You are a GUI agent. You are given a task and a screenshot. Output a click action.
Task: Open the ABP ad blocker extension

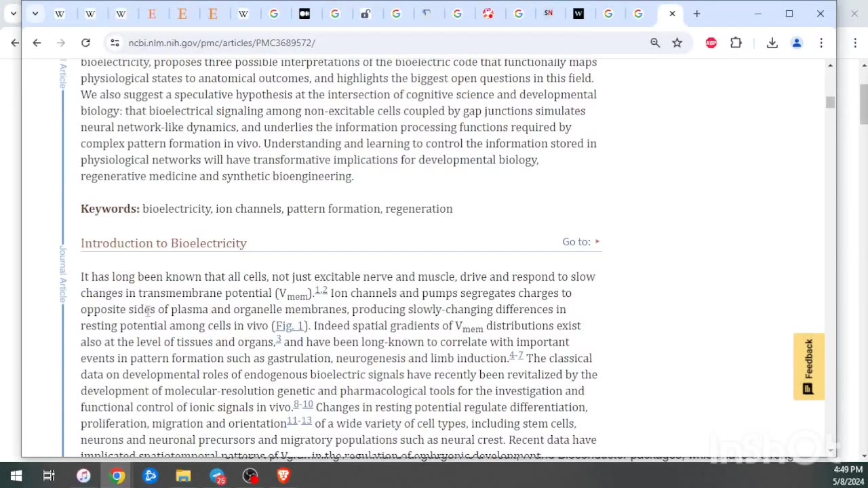[711, 43]
